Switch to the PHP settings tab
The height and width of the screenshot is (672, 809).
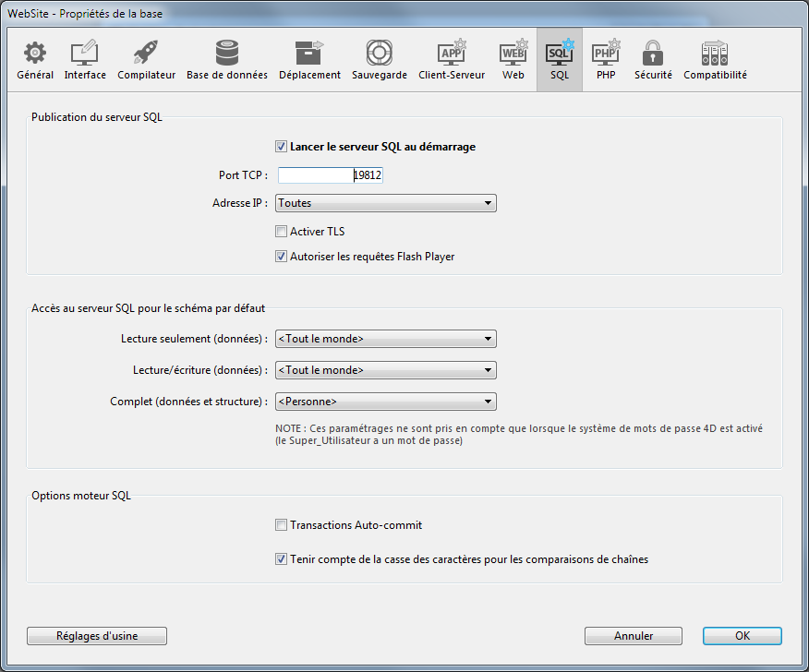point(606,60)
